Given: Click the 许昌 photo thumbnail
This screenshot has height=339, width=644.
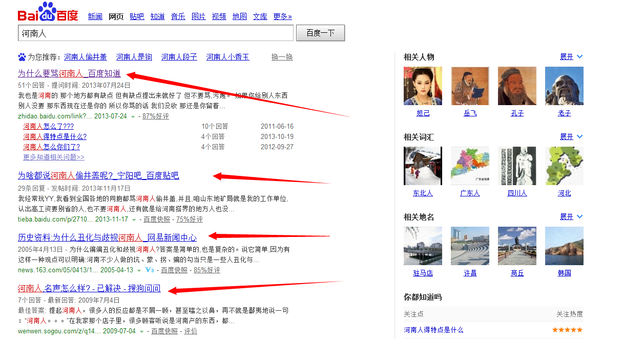Looking at the screenshot, I should click(x=470, y=246).
